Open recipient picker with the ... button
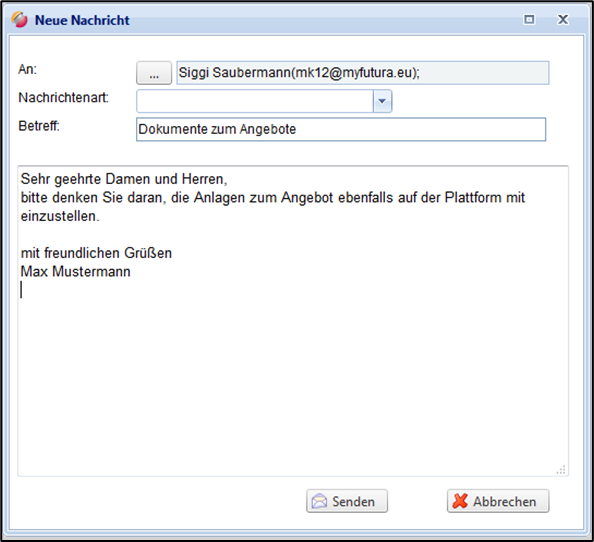The image size is (594, 542). [x=154, y=73]
